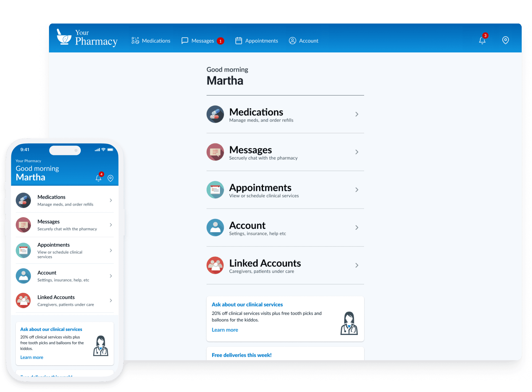Click the blue Account avatar icon on desktop
The height and width of the screenshot is (392, 532).
coord(215,228)
